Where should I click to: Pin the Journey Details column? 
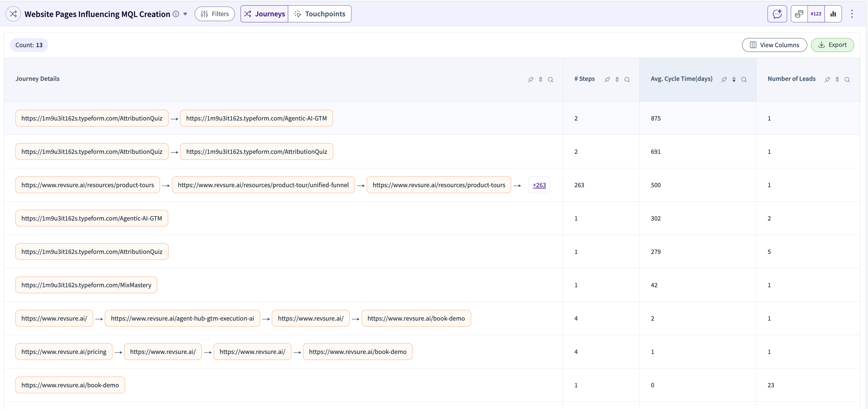[530, 80]
